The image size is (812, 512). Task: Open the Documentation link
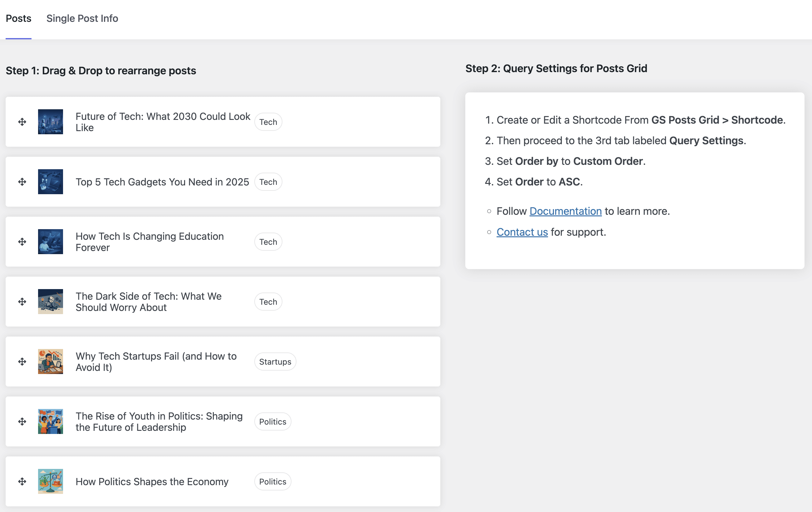tap(565, 211)
